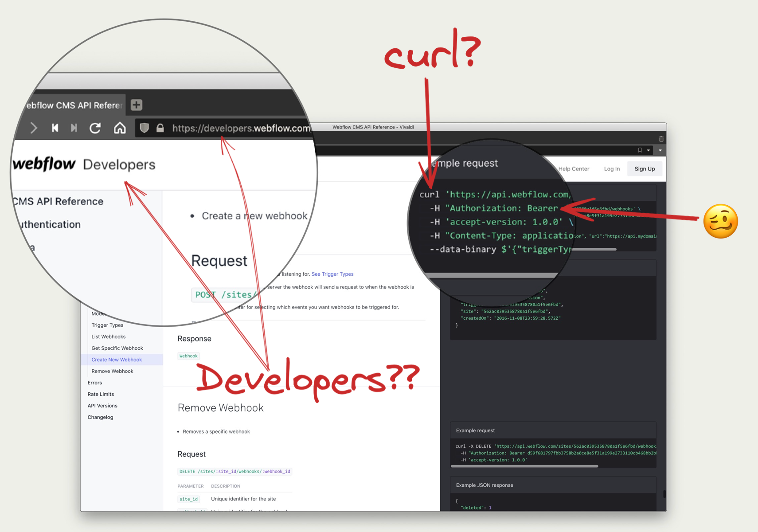Click the magnified CMS API Reference sidebar heading

click(58, 202)
